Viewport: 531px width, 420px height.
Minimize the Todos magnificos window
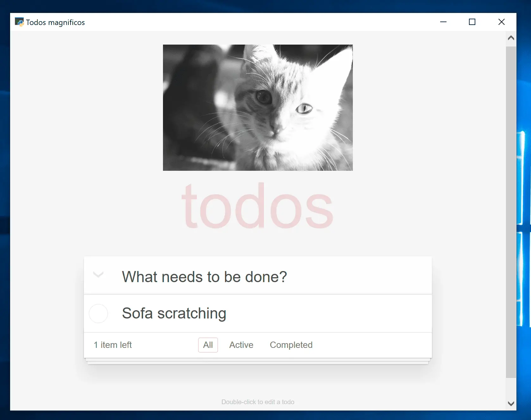[x=443, y=22]
